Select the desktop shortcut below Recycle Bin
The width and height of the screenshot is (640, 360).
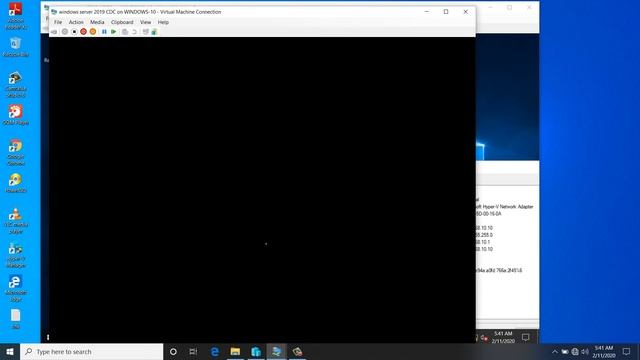pos(16,84)
